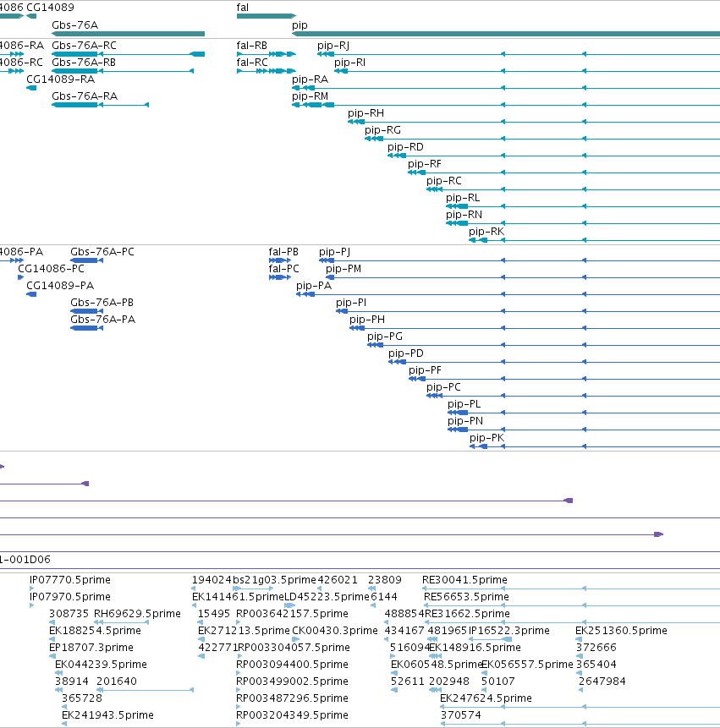The image size is (720, 728).
Task: Click feature CK00430.3prime
Action: coord(334,631)
